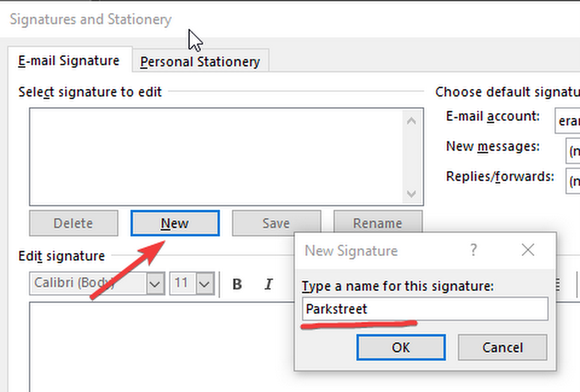Cancel the New Signature dialog
Screen dimensions: 580x392
[x=502, y=347]
